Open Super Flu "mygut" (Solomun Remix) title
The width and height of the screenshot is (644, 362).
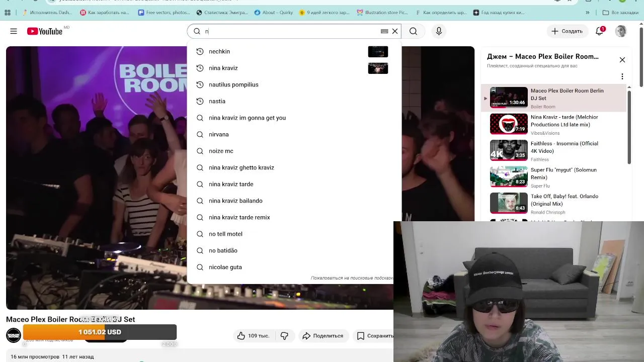pos(563,173)
